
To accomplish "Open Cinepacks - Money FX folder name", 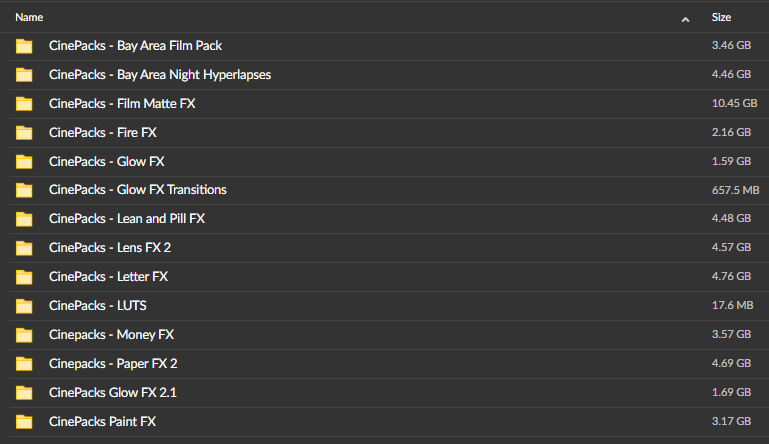I will tap(111, 334).
